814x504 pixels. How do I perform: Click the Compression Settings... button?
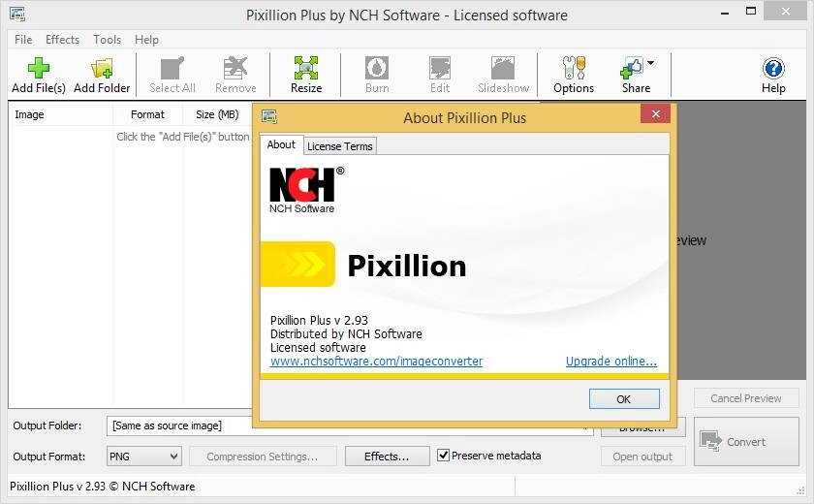263,457
